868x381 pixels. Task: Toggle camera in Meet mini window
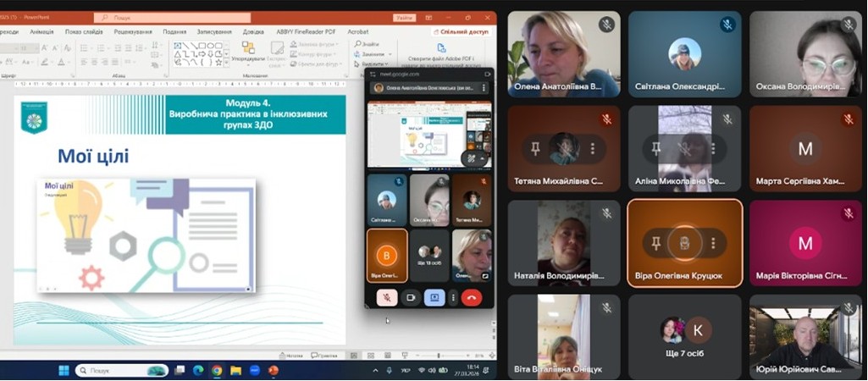click(x=411, y=297)
